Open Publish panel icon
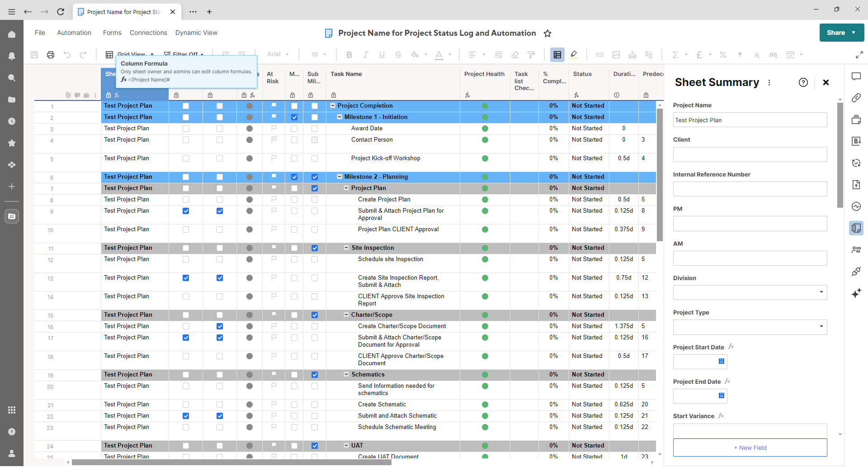The image size is (868, 467). 856,185
